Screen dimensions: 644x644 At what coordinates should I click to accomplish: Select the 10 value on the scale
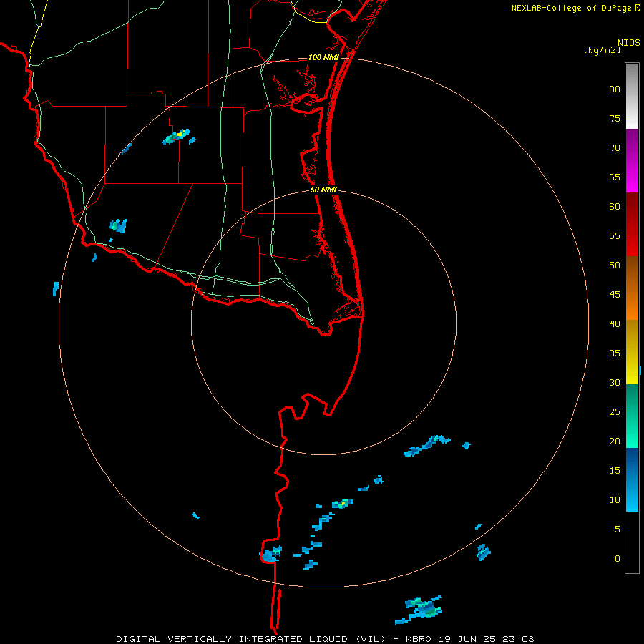[x=615, y=500]
